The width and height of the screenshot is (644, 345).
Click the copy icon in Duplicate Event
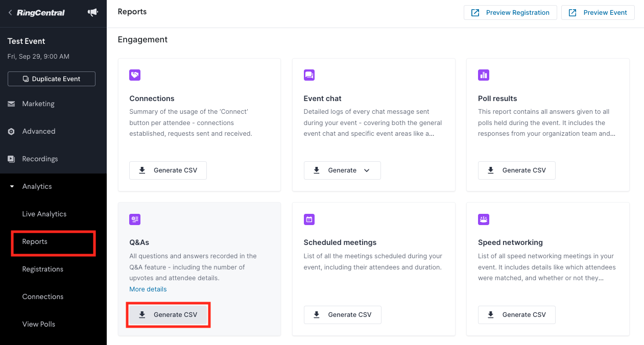point(26,79)
